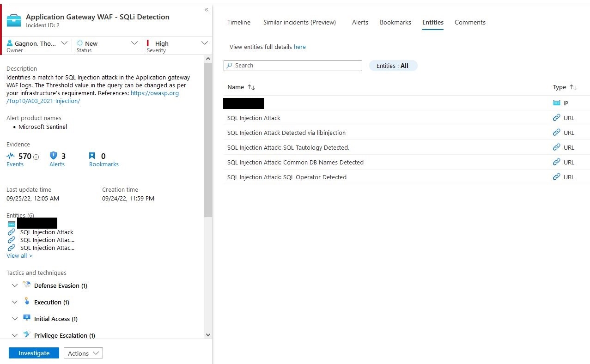Open the Status dropdown
This screenshot has height=364, width=590.
tap(134, 43)
